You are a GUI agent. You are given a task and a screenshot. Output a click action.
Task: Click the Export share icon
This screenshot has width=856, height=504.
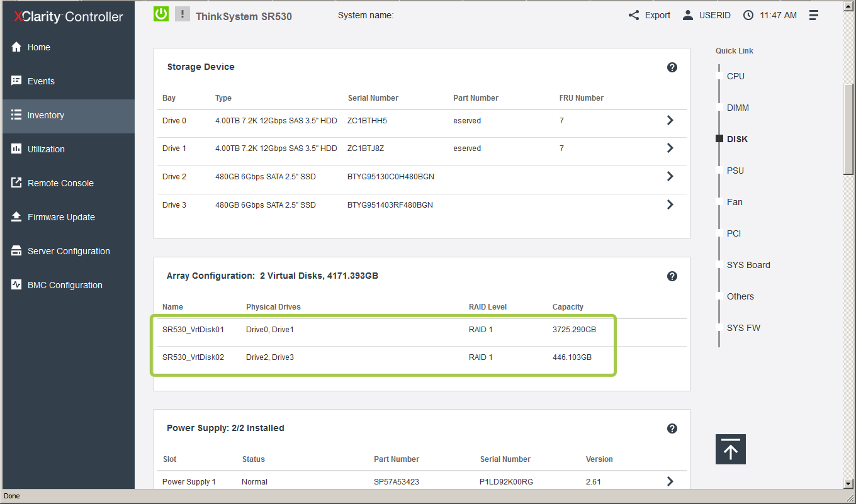[x=634, y=15]
